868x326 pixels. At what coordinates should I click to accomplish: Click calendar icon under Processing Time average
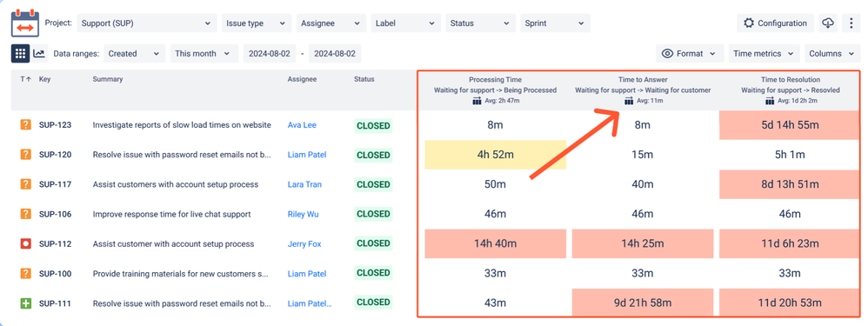click(477, 101)
